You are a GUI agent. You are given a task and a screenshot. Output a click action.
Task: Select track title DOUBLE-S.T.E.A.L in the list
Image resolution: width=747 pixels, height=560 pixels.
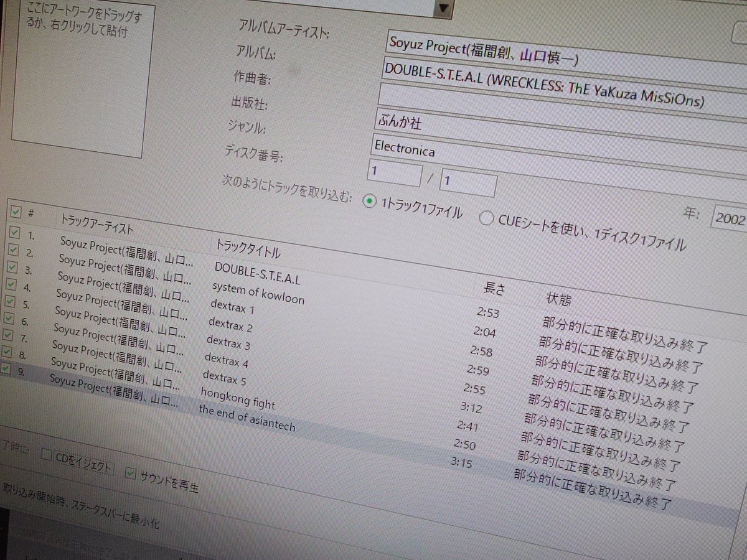[x=257, y=273]
